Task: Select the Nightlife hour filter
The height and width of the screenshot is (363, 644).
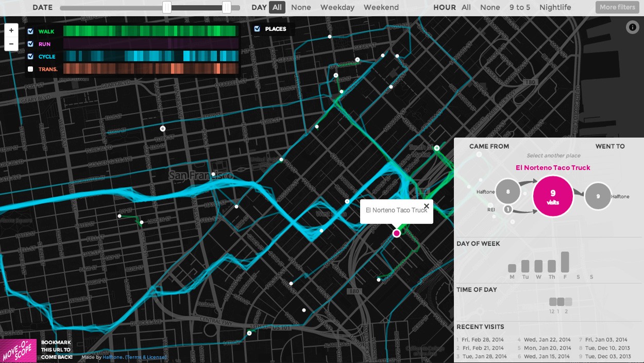Action: coord(555,7)
